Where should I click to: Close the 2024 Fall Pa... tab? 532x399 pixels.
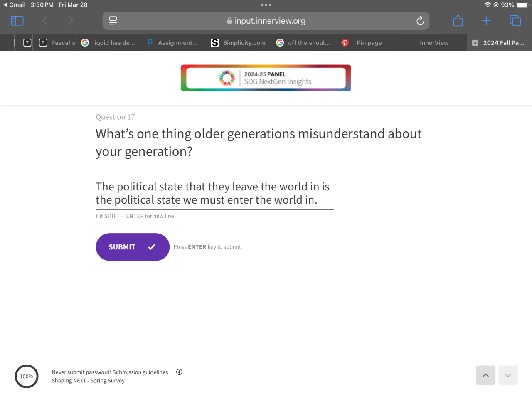(x=475, y=43)
